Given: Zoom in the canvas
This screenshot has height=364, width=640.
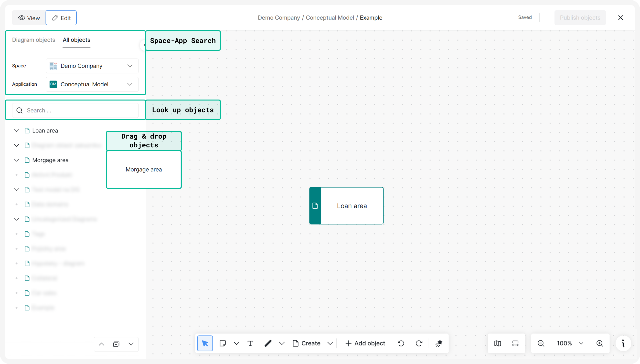Looking at the screenshot, I should tap(600, 343).
